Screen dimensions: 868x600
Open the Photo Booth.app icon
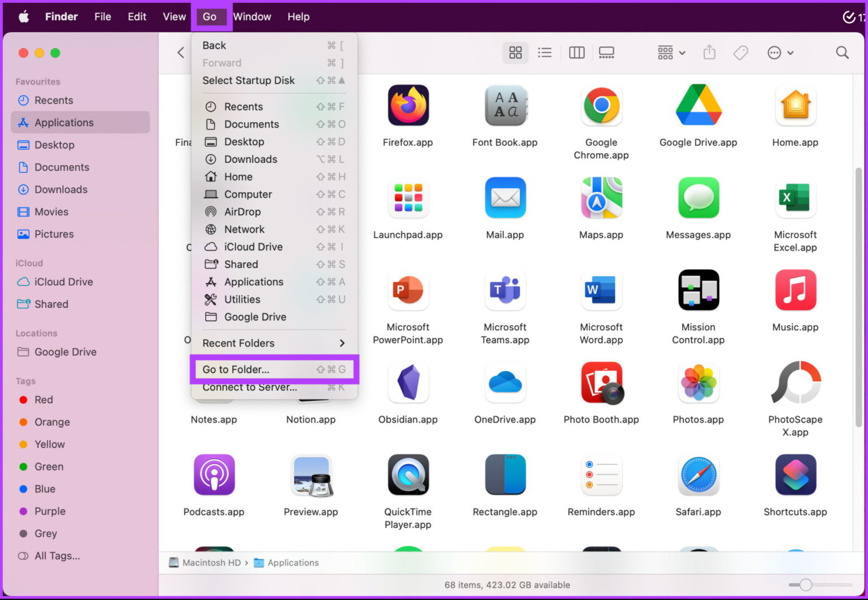tap(601, 383)
